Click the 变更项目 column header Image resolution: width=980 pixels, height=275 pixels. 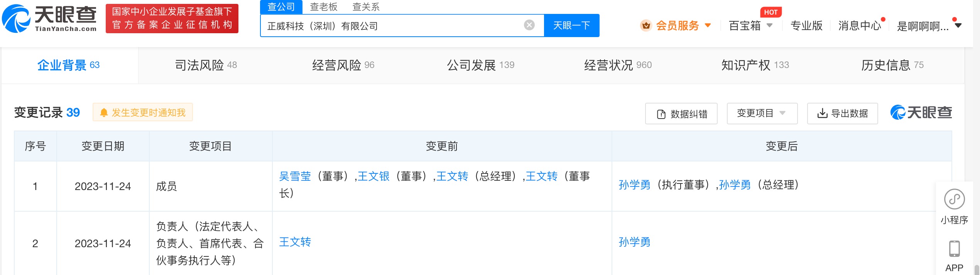[x=211, y=146]
